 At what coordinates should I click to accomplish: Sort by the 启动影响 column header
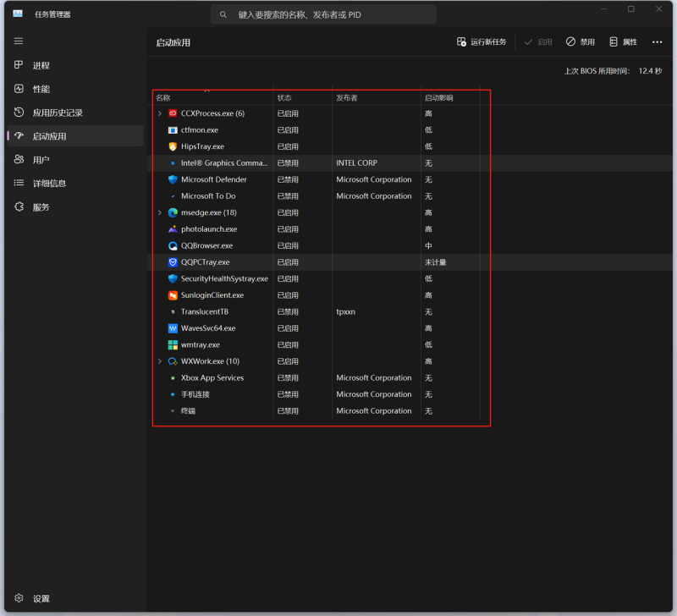(x=438, y=98)
